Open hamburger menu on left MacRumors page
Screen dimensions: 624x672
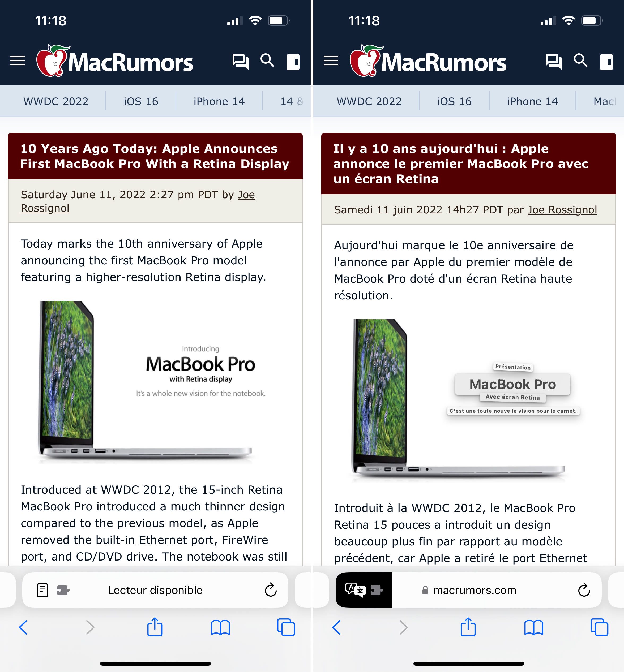[x=18, y=61]
